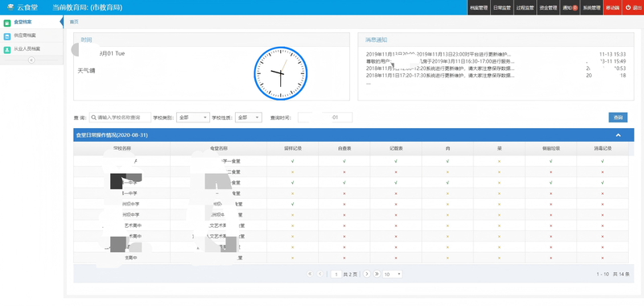The image size is (644, 306).
Task: Click the 食堂名称 column header
Action: tap(218, 149)
